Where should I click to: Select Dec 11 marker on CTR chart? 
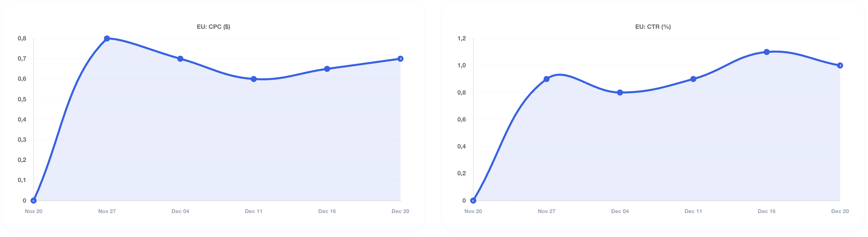coord(694,79)
